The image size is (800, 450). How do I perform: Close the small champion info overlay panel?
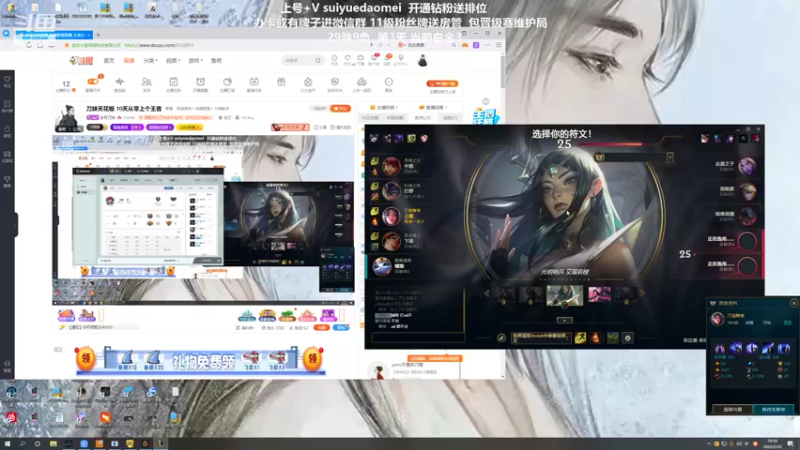[794, 303]
